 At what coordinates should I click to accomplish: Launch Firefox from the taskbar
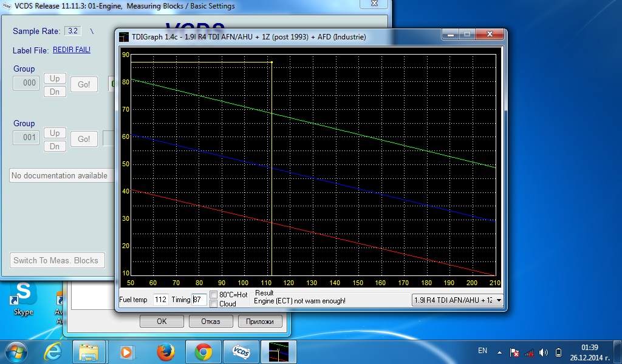coord(165,351)
